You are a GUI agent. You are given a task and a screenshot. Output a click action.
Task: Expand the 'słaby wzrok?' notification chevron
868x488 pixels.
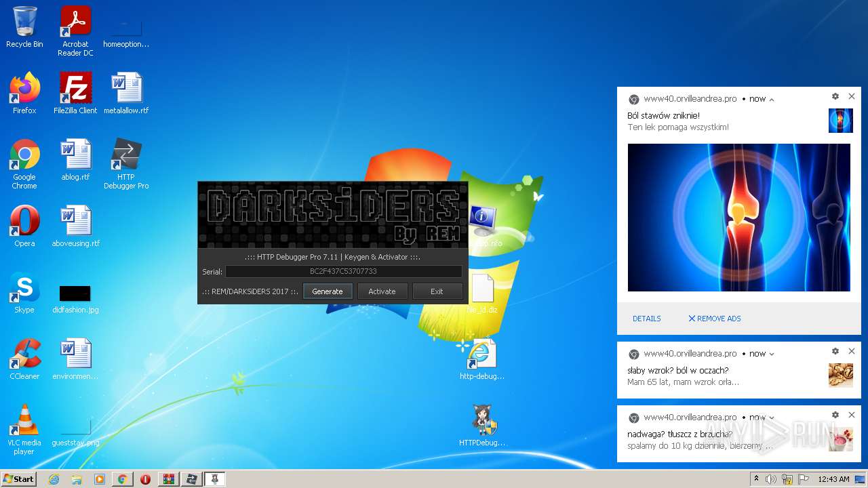[772, 354]
